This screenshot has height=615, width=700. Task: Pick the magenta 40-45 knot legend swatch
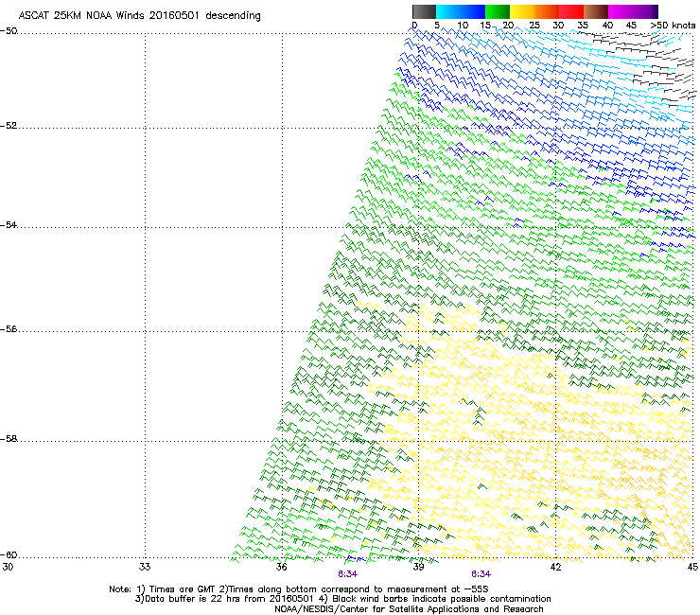(x=621, y=11)
